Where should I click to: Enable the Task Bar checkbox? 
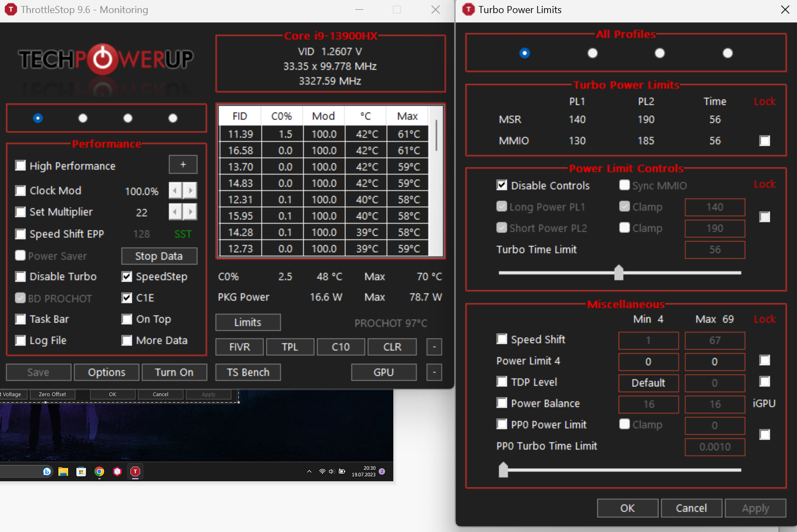coord(21,319)
